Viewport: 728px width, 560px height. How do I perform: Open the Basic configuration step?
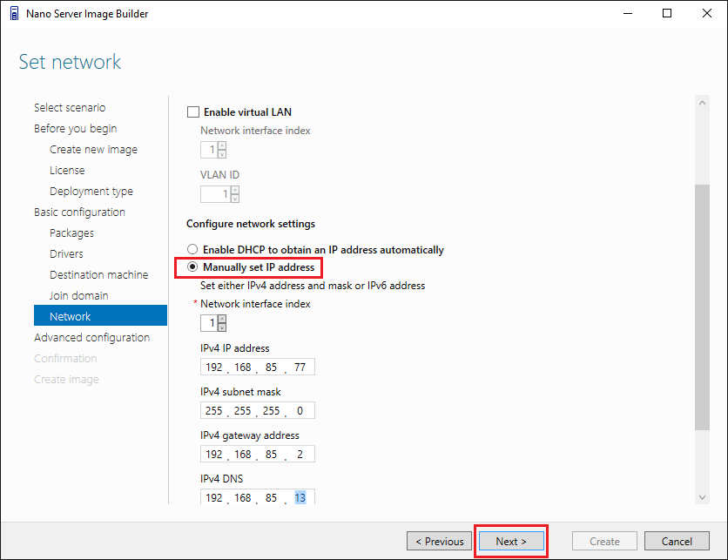[x=79, y=212]
